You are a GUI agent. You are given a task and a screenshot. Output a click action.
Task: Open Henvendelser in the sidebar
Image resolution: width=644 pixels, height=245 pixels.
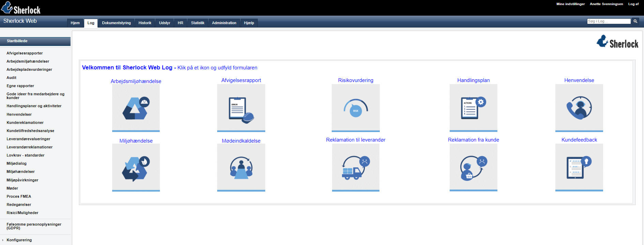click(19, 114)
